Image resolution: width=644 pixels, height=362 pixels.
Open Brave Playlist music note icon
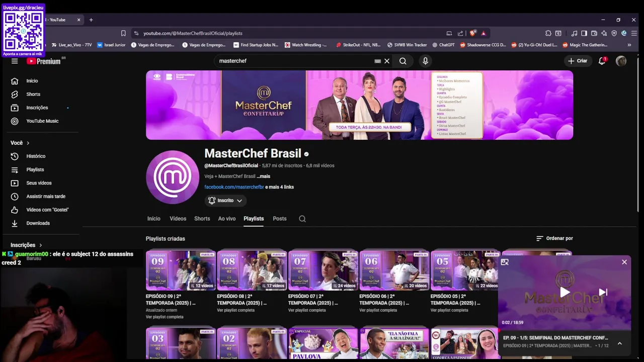[575, 33]
